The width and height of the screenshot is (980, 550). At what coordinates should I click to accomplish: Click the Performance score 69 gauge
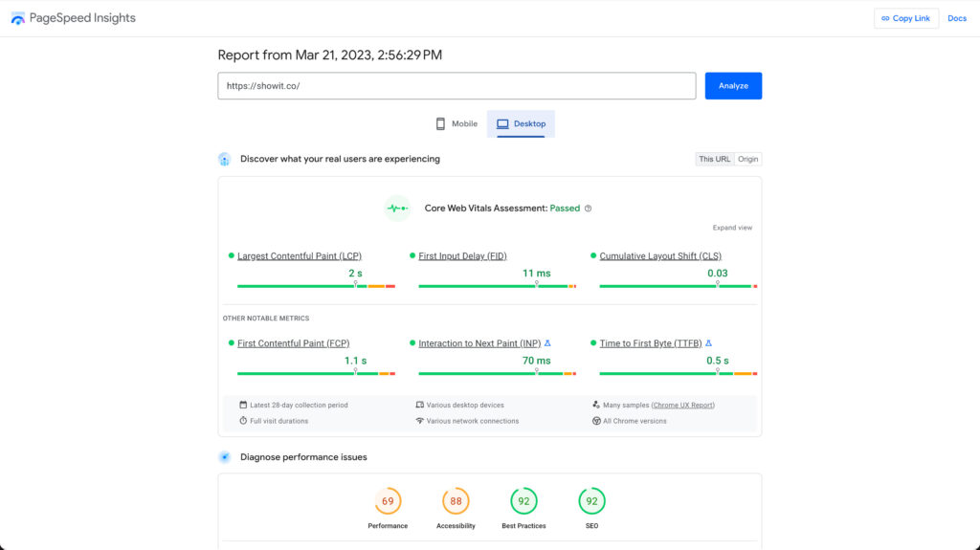[388, 501]
